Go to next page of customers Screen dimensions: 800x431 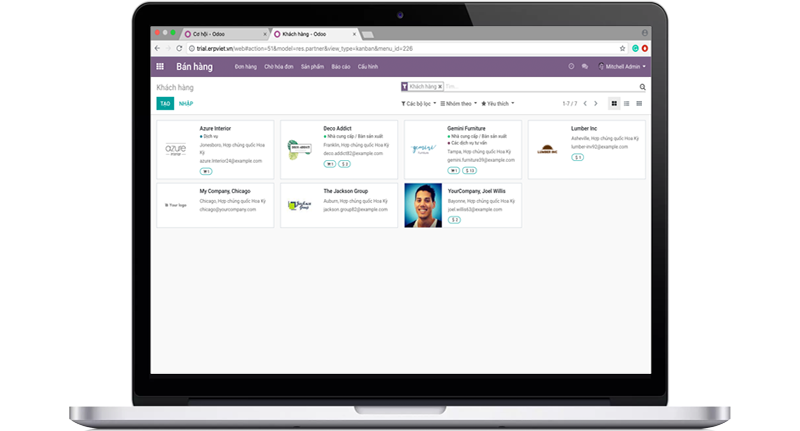point(596,103)
